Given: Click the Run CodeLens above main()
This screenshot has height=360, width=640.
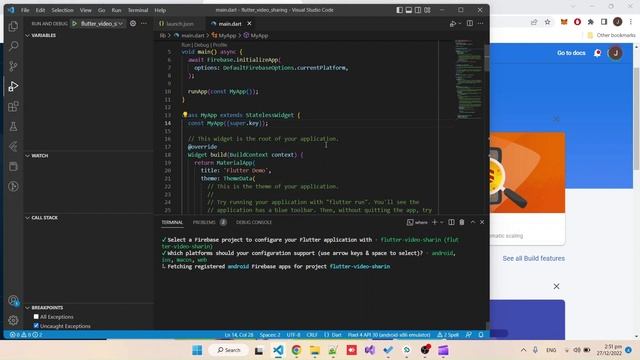Looking at the screenshot, I should [x=186, y=44].
